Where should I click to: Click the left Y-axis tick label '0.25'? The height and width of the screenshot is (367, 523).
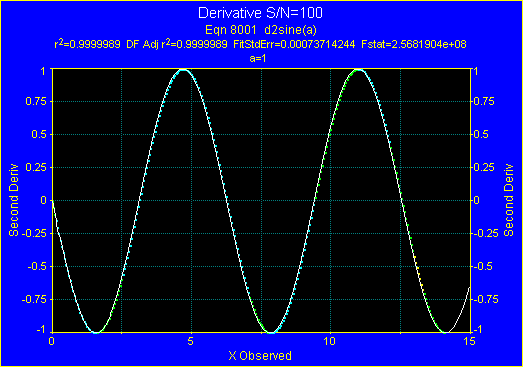coord(36,167)
